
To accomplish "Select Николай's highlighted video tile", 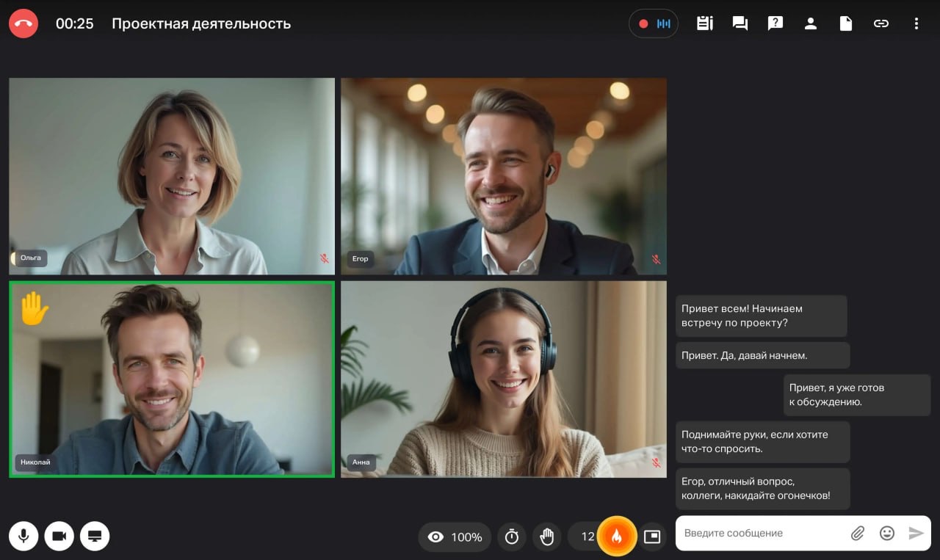I will pos(172,379).
